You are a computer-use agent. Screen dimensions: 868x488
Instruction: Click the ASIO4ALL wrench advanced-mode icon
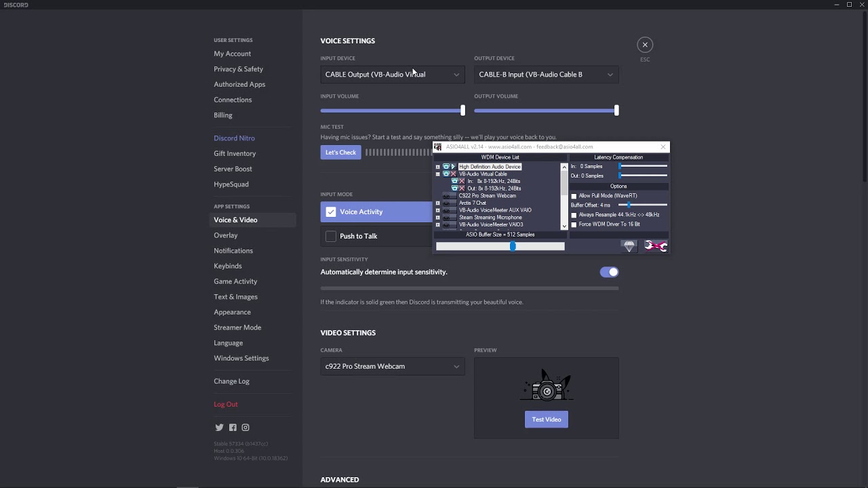coord(656,246)
